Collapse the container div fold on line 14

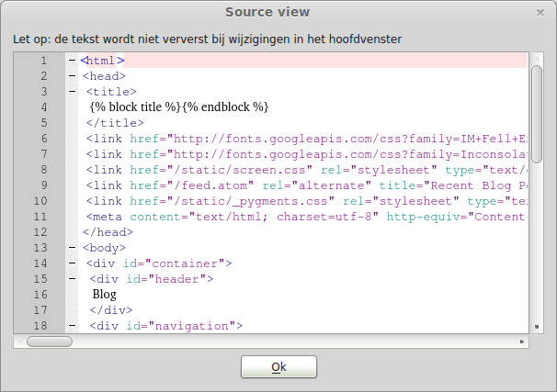click(72, 263)
